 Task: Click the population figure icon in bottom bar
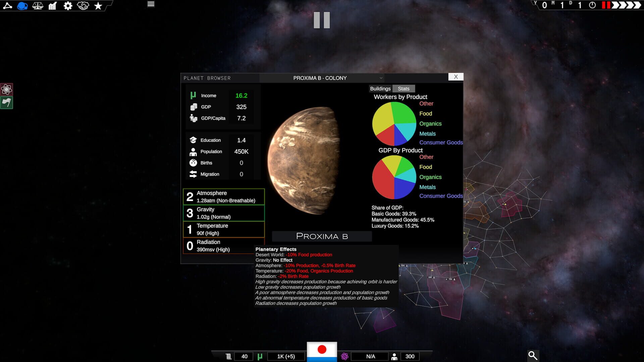click(394, 356)
